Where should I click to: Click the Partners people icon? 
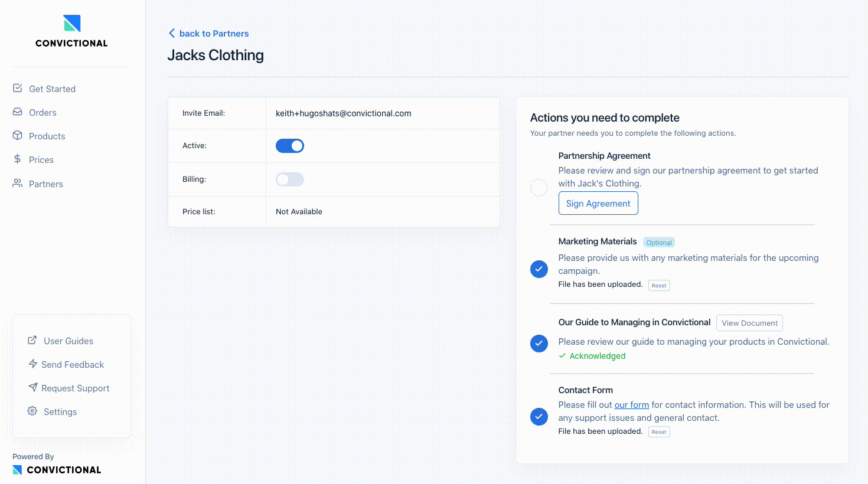pyautogui.click(x=18, y=184)
